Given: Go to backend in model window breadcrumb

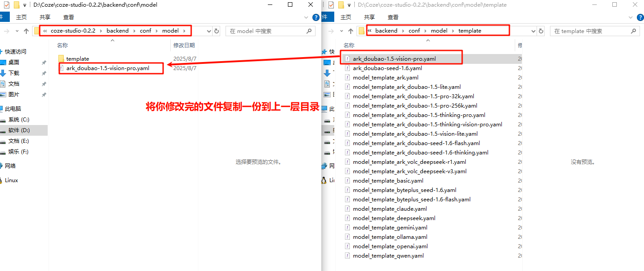Looking at the screenshot, I should 118,31.
